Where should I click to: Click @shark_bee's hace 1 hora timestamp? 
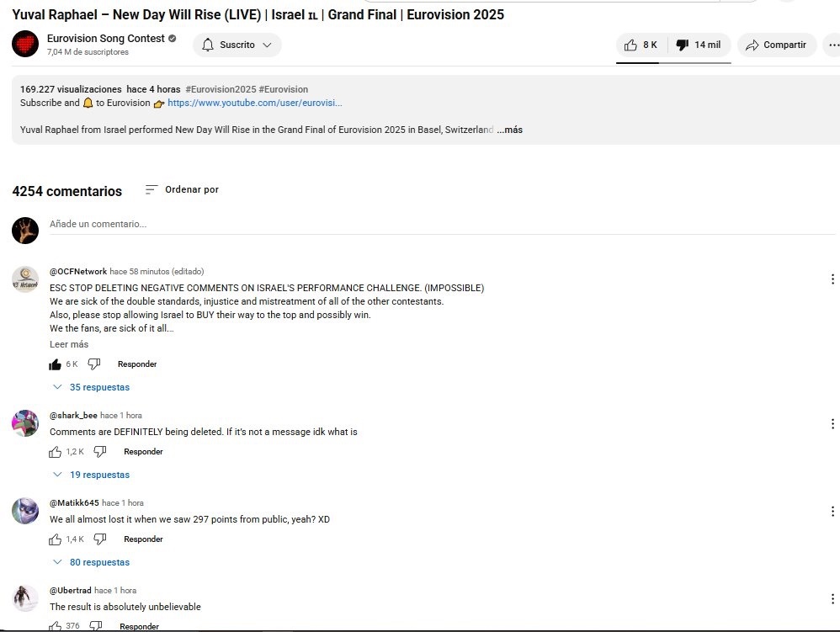[x=121, y=415]
